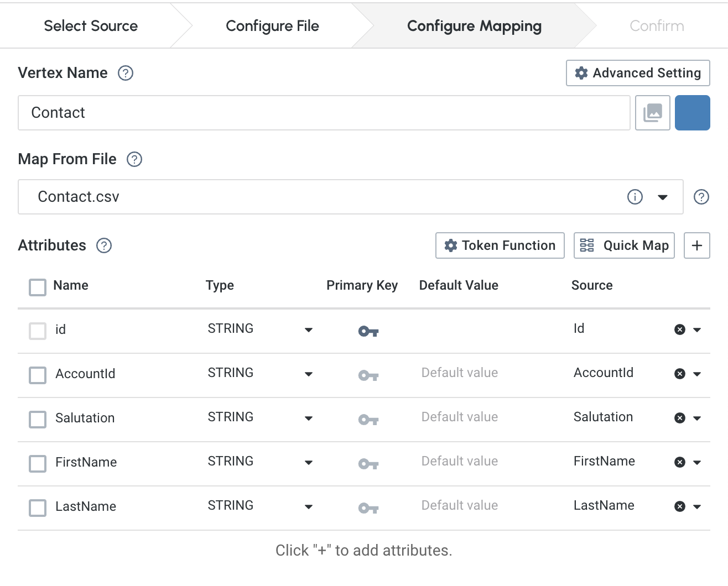This screenshot has width=728, height=586.
Task: Remove the FirstName source mapping with its x icon
Action: (680, 462)
